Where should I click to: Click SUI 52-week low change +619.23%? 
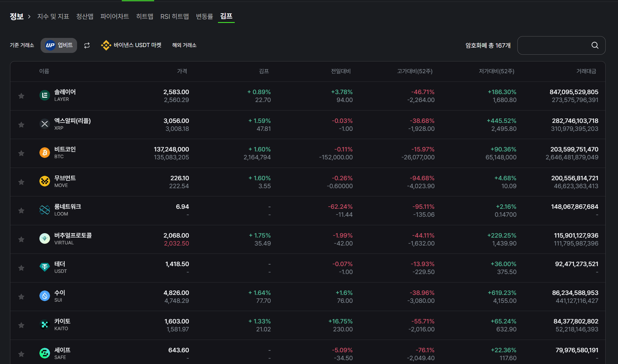[x=502, y=293]
